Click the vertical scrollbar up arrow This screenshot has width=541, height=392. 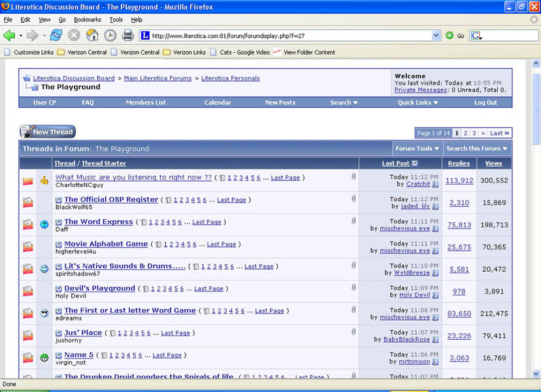click(x=536, y=63)
